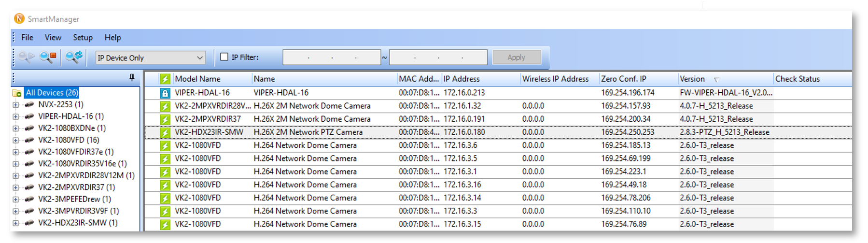
Task: Open the IP Device Only dropdown
Action: 150,57
